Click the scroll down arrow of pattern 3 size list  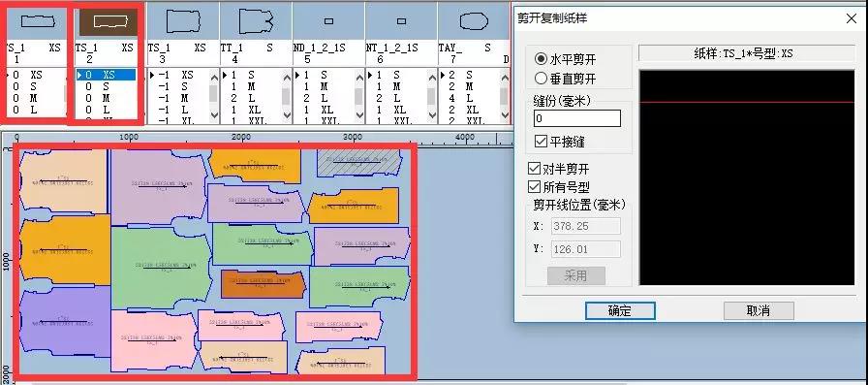(214, 115)
